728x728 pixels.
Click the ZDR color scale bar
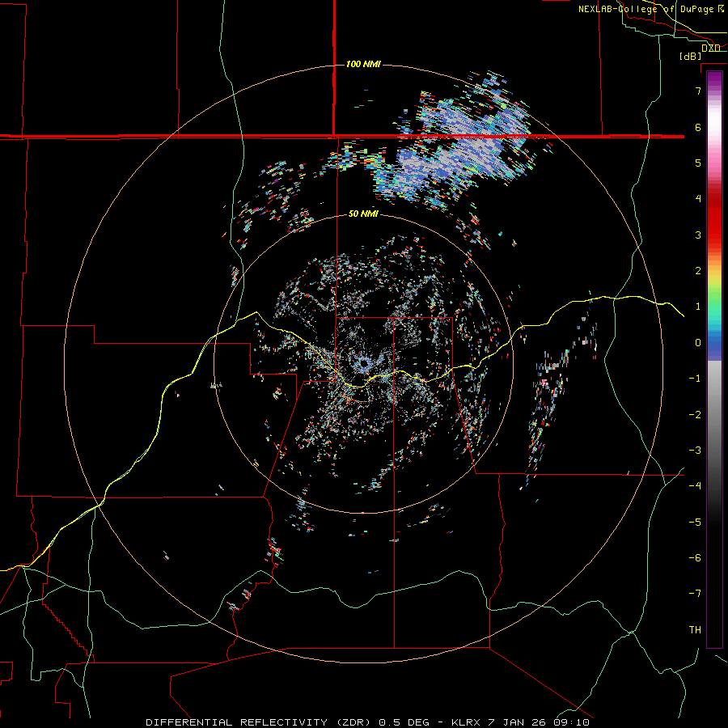point(714,359)
